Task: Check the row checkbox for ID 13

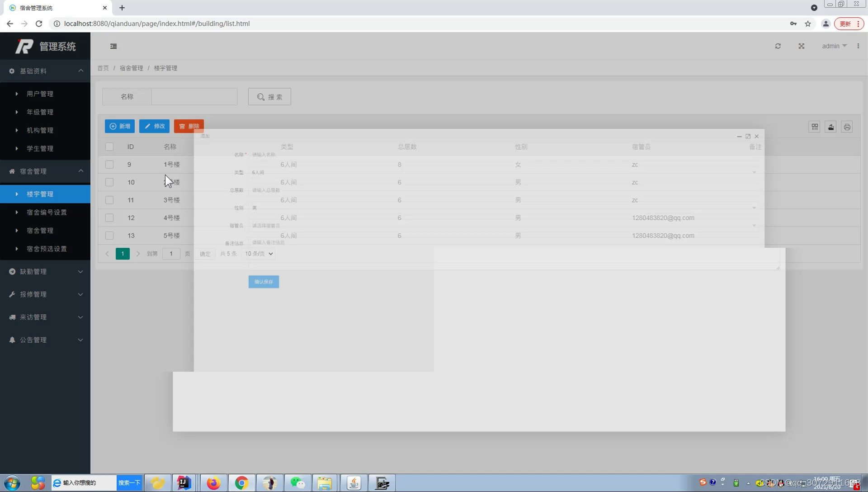Action: (x=109, y=236)
